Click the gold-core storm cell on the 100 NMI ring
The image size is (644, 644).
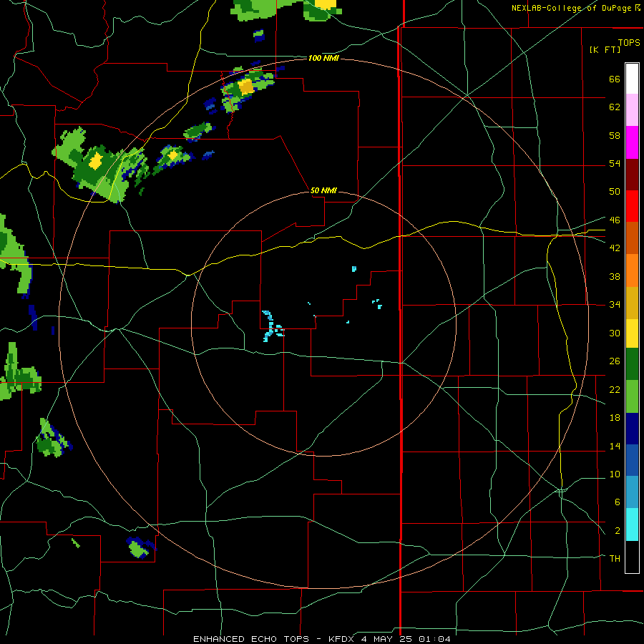pos(245,87)
